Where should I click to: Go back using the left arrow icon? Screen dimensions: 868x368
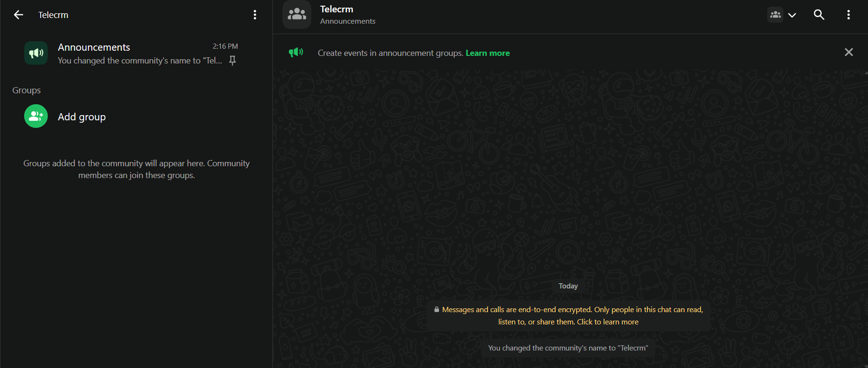(18, 15)
